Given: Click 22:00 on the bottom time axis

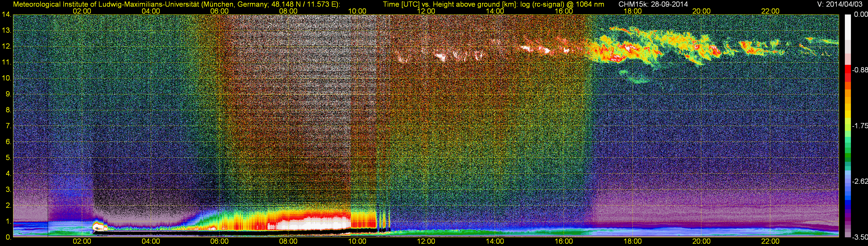Looking at the screenshot, I should pyautogui.click(x=770, y=241).
